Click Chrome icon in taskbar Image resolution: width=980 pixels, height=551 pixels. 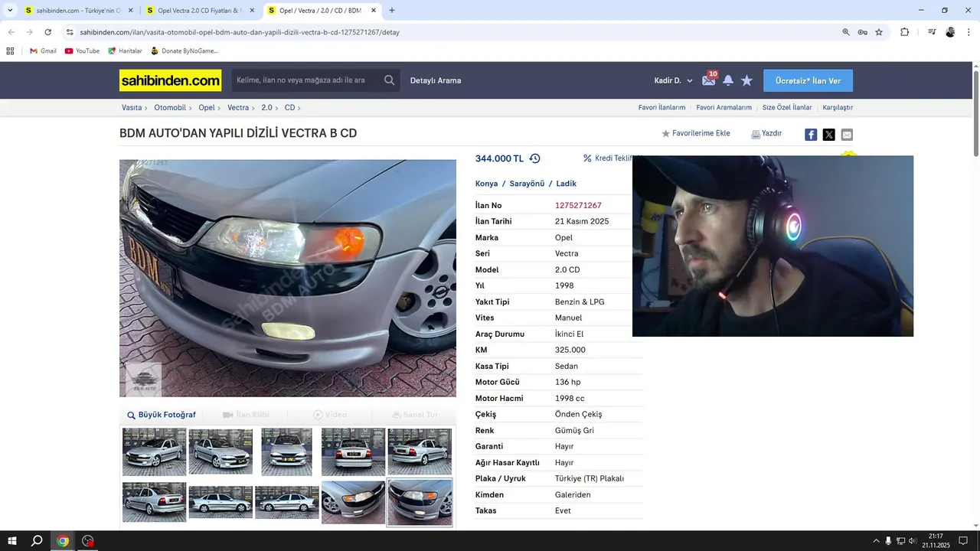click(x=63, y=541)
